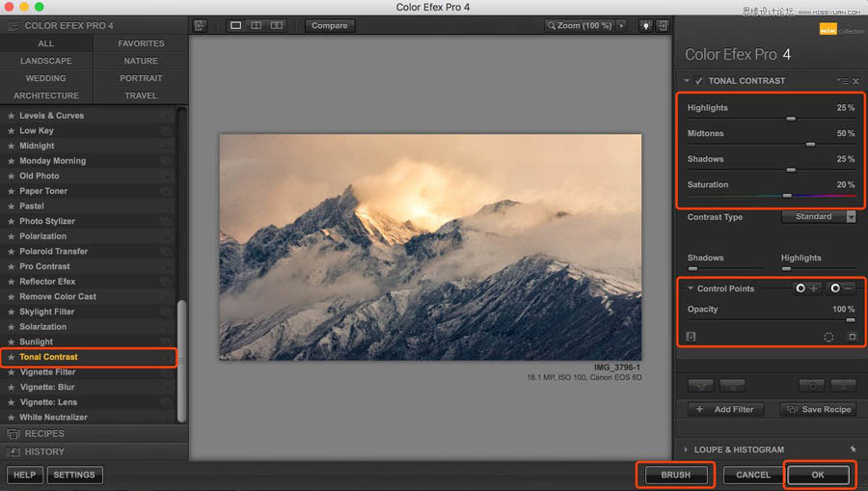
Task: Click the add negative control point button
Action: pos(841,288)
